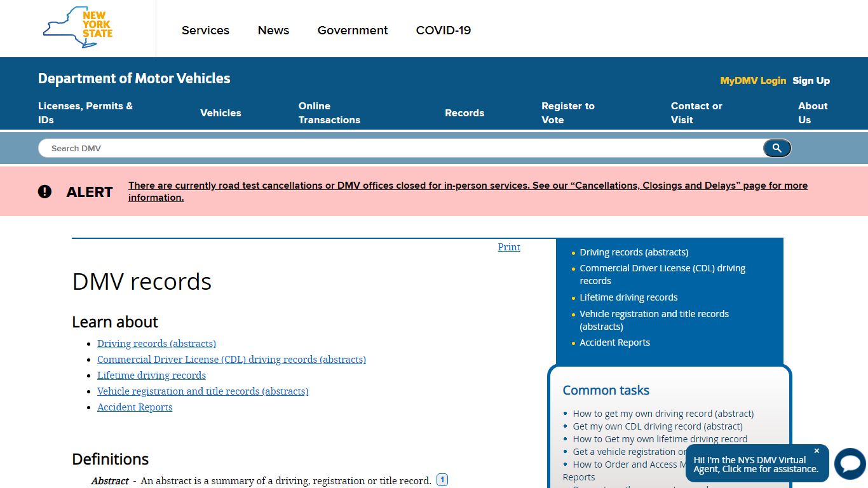The width and height of the screenshot is (868, 488).
Task: Click the Definitions heading
Action: point(110,459)
